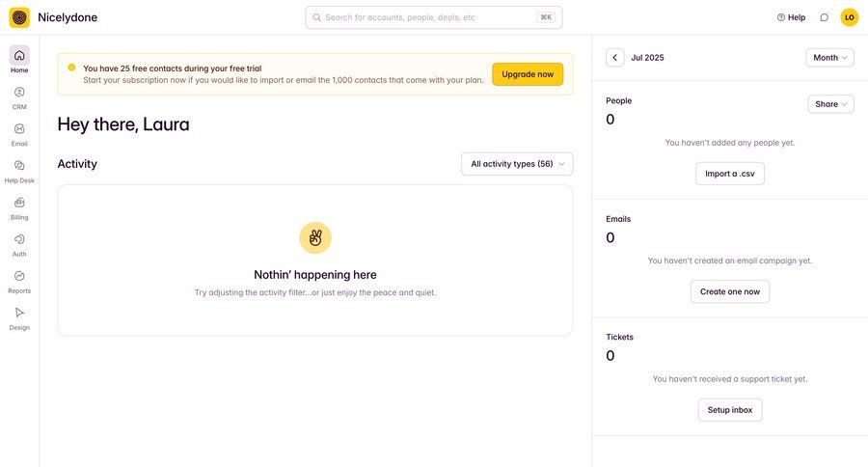Screen dimensions: 868x467
Task: Click the Setup inbox button
Action: pyautogui.click(x=730, y=410)
